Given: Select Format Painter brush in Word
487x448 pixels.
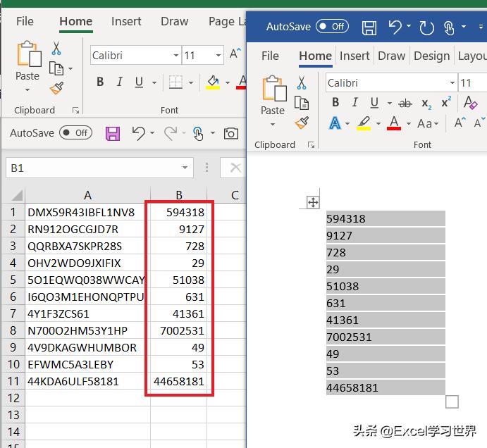Looking at the screenshot, I should coord(302,123).
